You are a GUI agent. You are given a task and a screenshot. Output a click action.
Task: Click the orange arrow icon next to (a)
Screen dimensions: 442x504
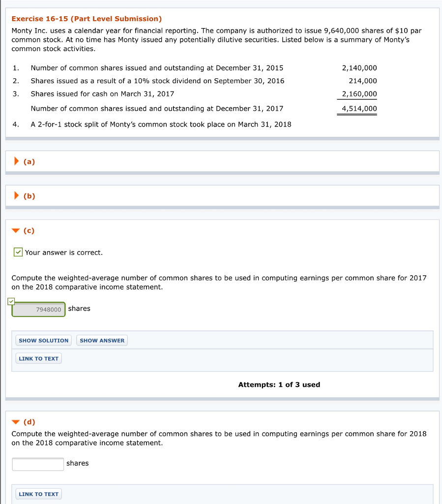(x=17, y=161)
